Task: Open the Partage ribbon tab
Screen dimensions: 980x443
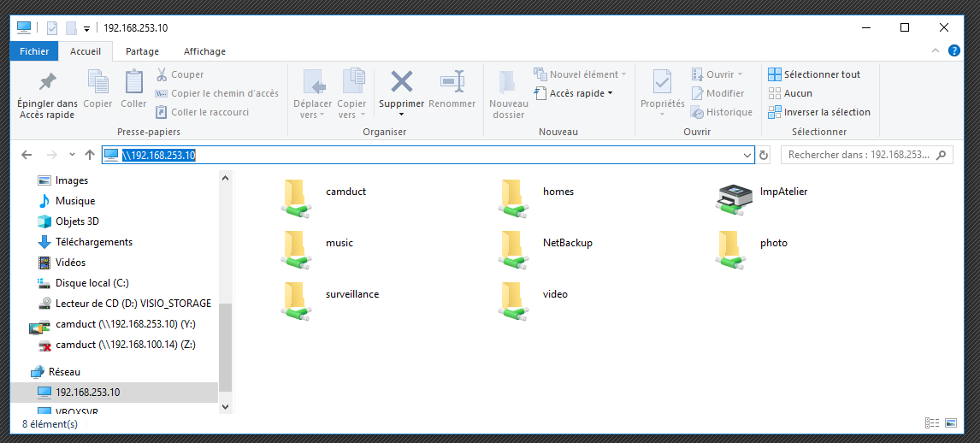Action: tap(142, 51)
